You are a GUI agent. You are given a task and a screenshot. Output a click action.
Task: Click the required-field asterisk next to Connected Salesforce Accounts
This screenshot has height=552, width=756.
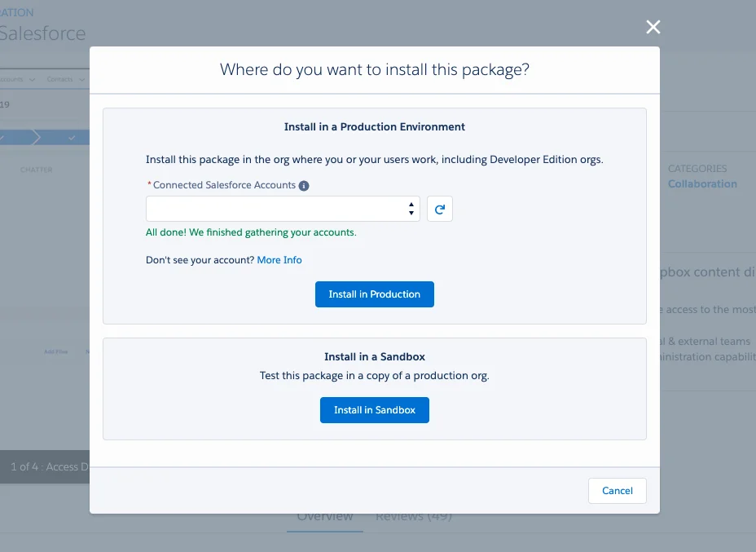[x=149, y=185]
